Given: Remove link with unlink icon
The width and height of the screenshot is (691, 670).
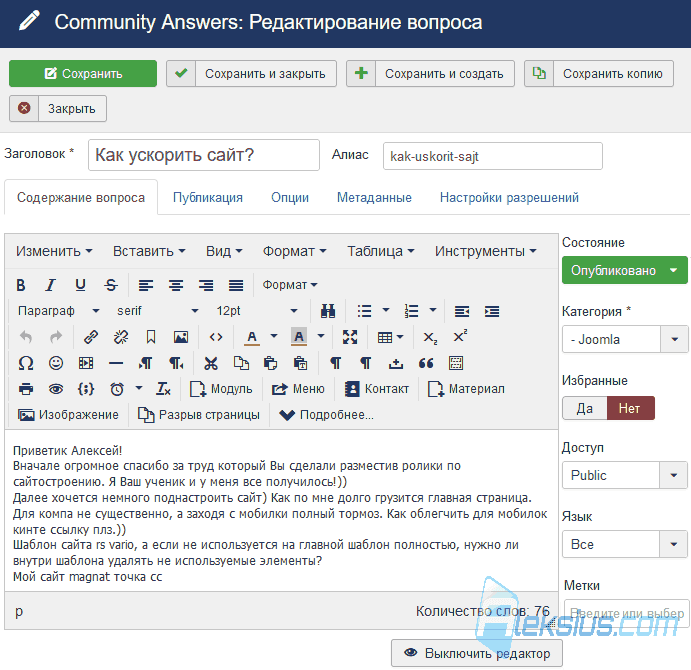Looking at the screenshot, I should coord(121,337).
